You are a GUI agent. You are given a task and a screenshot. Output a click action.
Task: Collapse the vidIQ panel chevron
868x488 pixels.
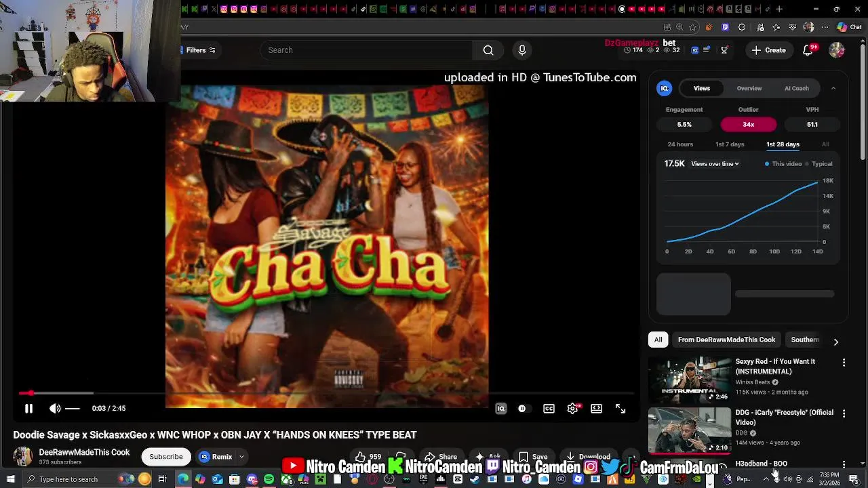833,88
